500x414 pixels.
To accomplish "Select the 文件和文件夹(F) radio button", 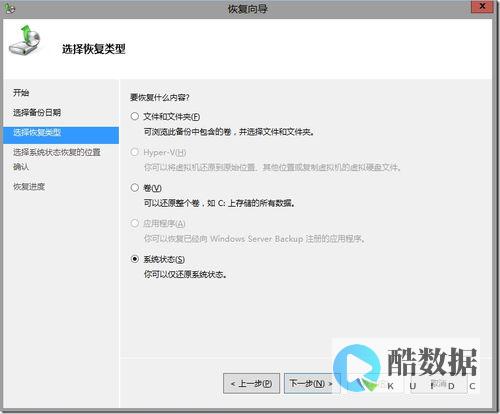I will coord(135,116).
